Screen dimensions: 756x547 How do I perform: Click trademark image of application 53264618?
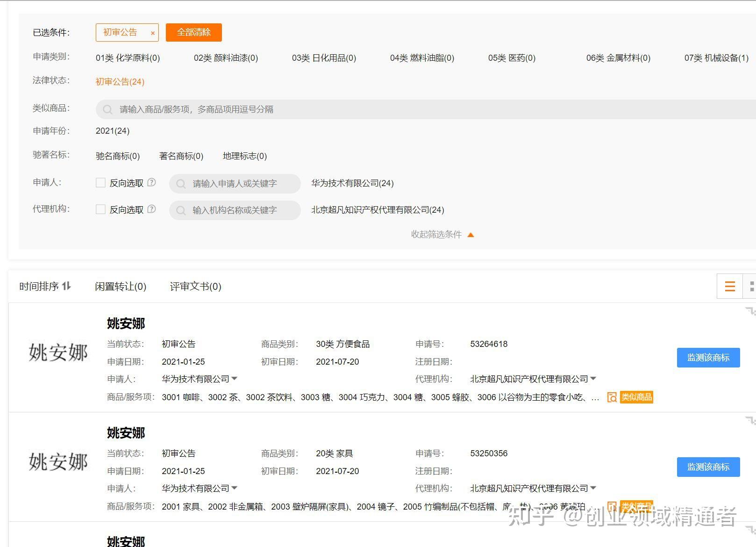[x=58, y=353]
